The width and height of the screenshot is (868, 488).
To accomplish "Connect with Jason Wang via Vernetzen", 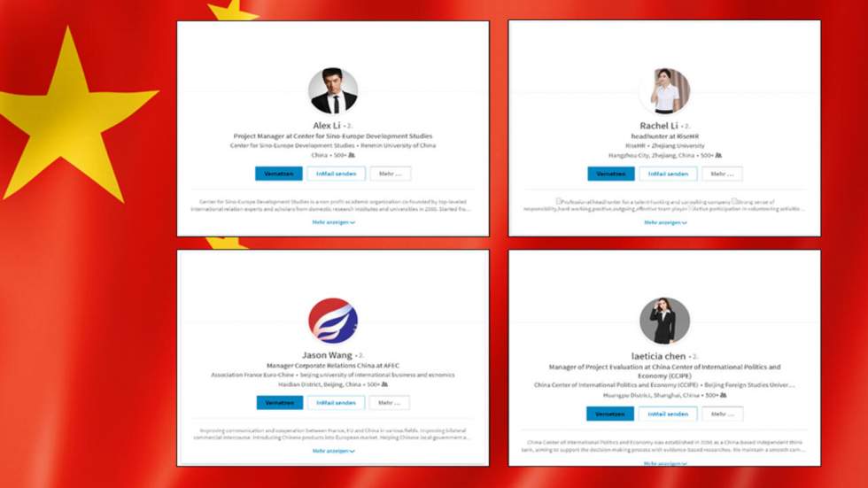I will coord(280,403).
